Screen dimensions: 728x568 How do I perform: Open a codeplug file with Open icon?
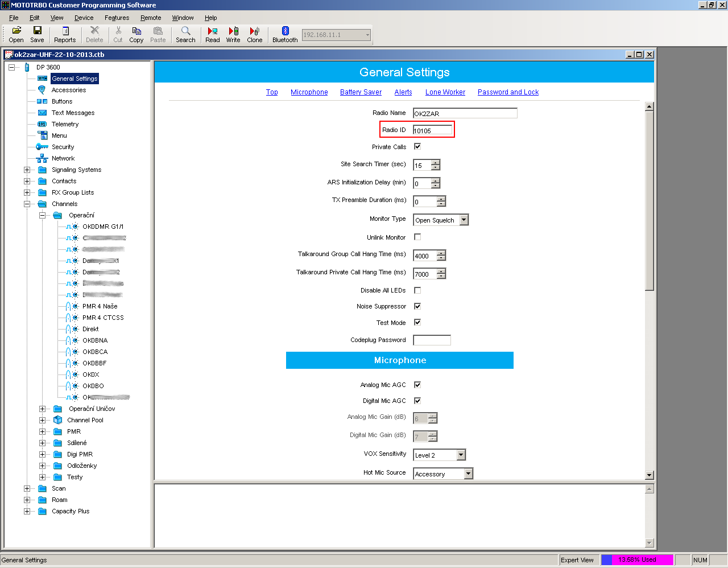(x=16, y=34)
